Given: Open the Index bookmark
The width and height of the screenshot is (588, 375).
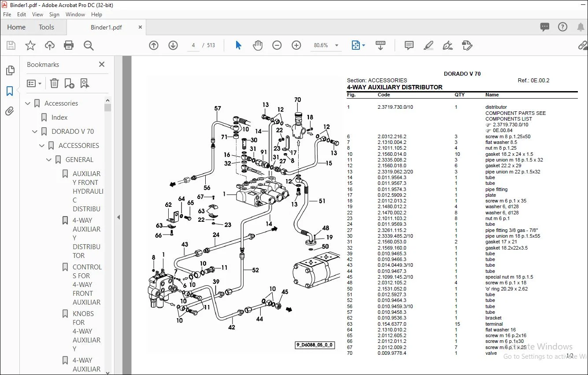Looking at the screenshot, I should click(59, 118).
